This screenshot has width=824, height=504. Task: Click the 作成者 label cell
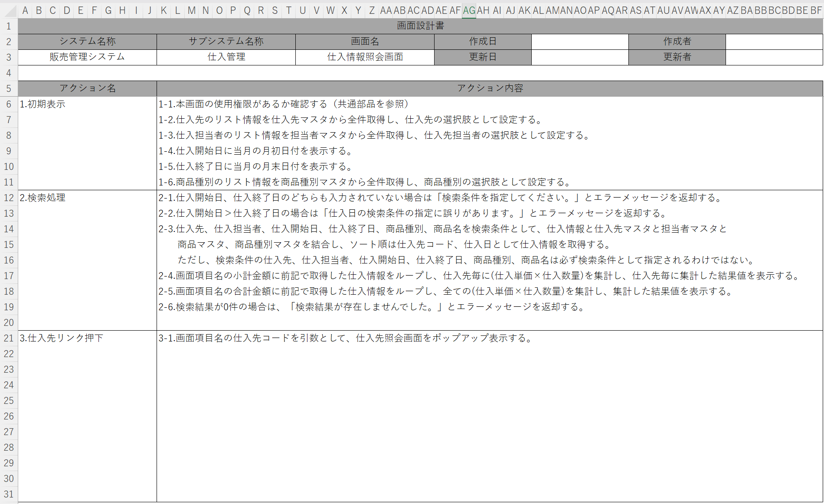click(677, 42)
